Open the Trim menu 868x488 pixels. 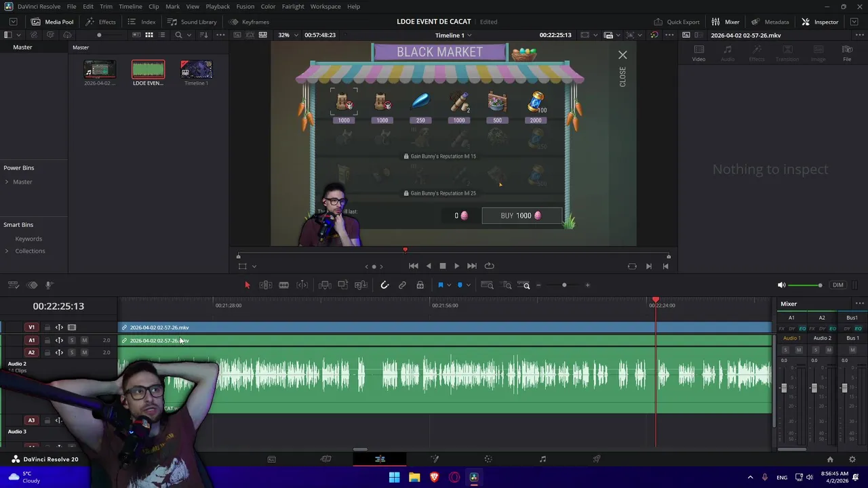pos(106,6)
